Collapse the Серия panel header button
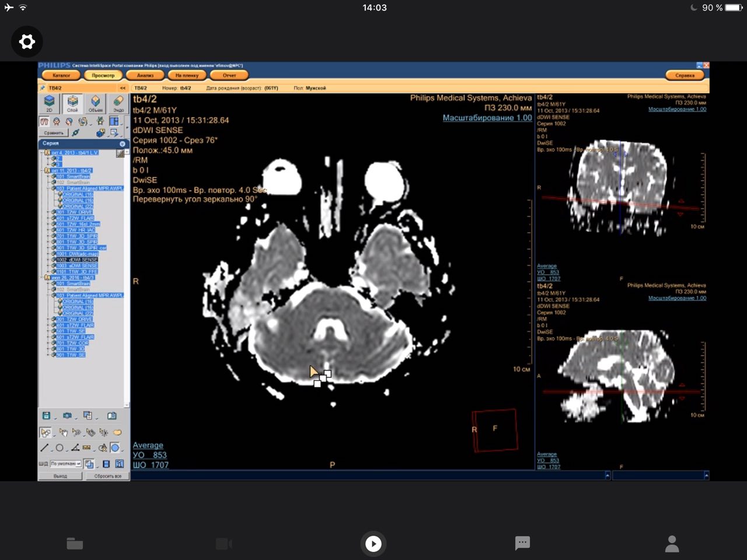Image resolution: width=747 pixels, height=560 pixels. coord(122,144)
